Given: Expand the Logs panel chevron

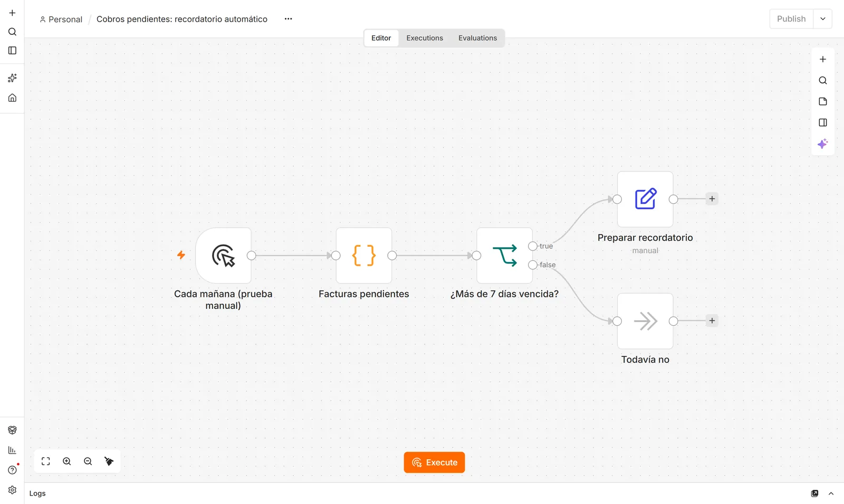Looking at the screenshot, I should coord(831,493).
